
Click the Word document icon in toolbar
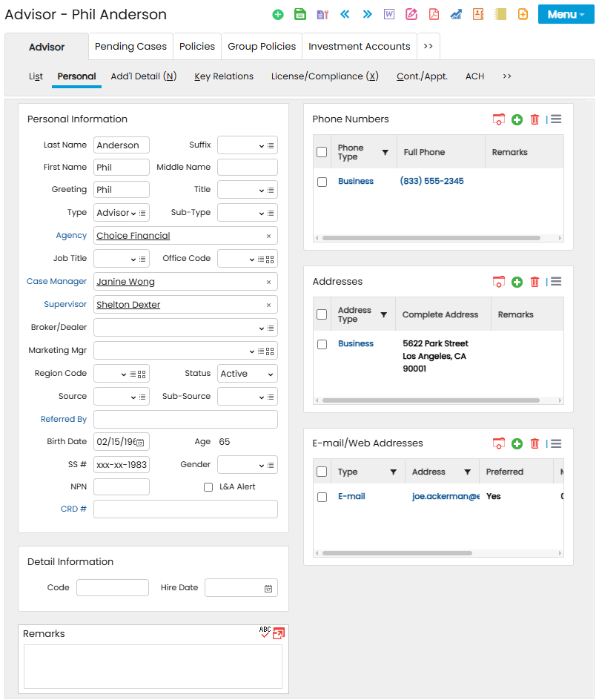tap(389, 14)
